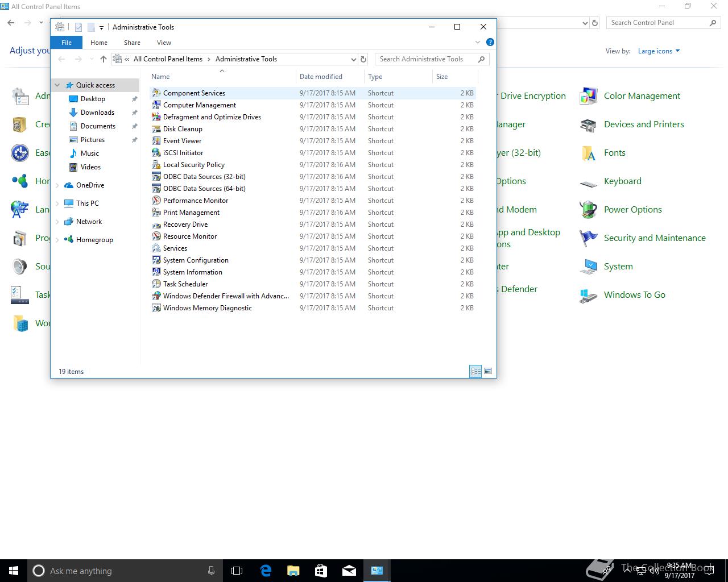Click the Performance Monitor icon
The image size is (728, 582).
point(156,200)
